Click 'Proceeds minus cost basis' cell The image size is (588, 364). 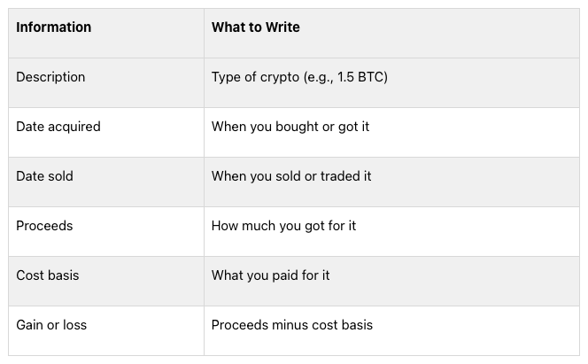coord(291,325)
